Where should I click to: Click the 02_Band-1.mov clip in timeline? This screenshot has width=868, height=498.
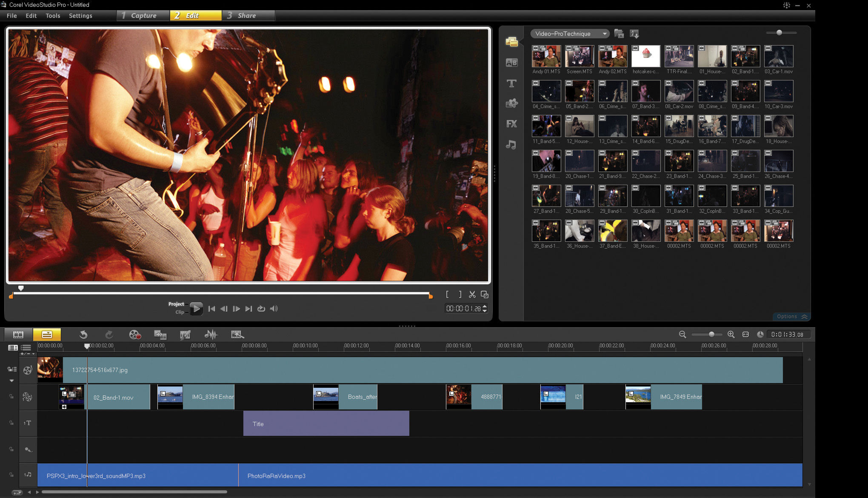tap(104, 397)
